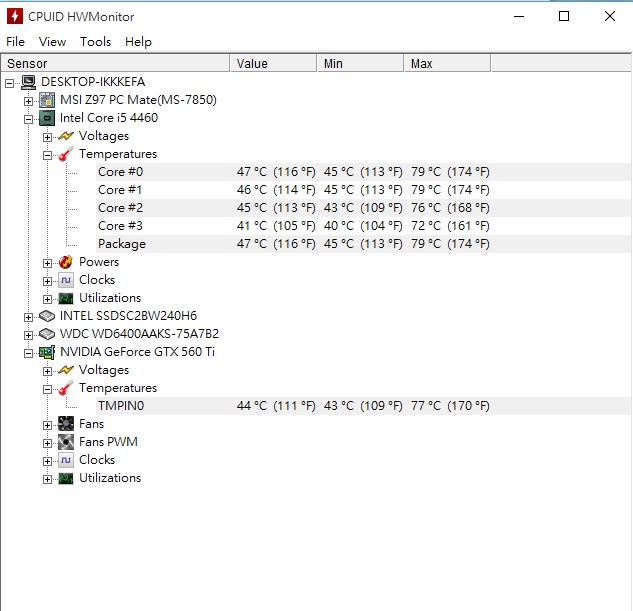633x611 pixels.
Task: Select the Core #1 temperature row
Action: pos(364,190)
